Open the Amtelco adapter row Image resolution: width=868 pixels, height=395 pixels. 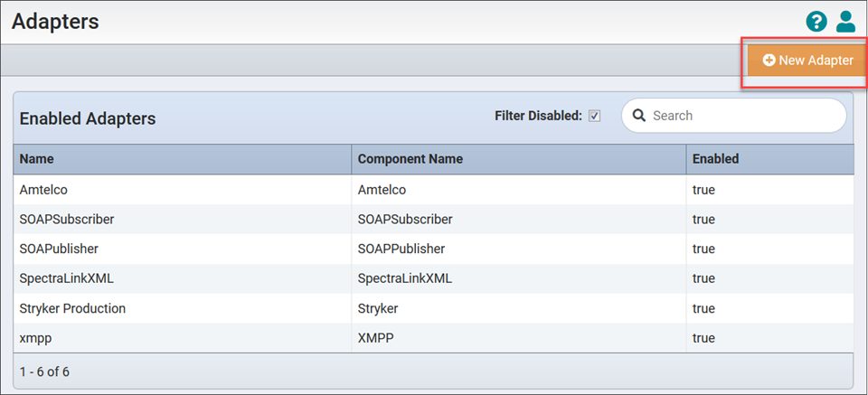click(44, 190)
